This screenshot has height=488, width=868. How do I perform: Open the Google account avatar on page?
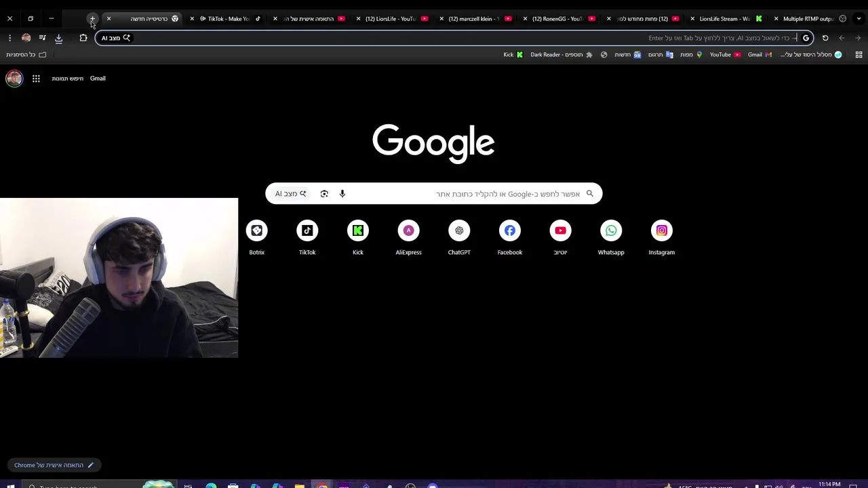click(14, 79)
